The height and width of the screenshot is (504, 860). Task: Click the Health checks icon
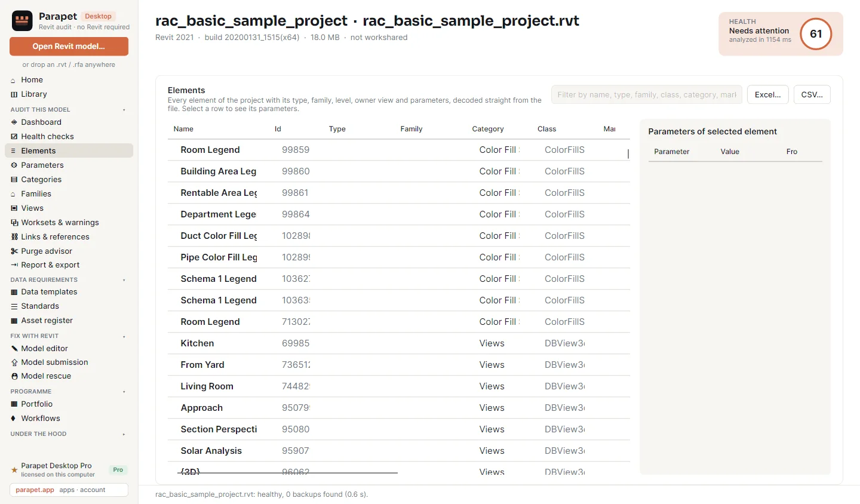coord(14,137)
